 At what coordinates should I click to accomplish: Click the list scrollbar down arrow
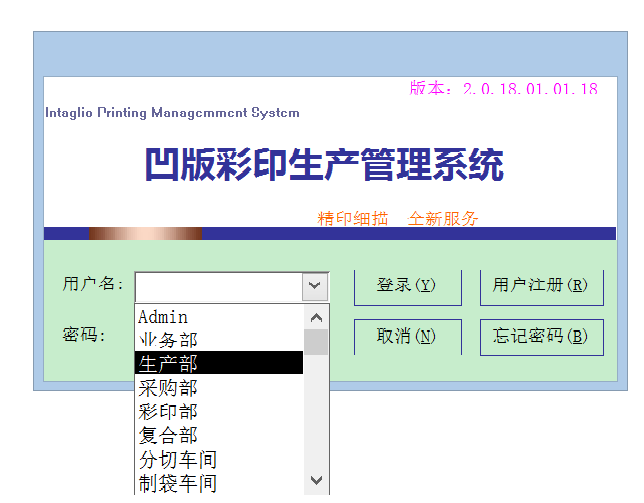(316, 480)
